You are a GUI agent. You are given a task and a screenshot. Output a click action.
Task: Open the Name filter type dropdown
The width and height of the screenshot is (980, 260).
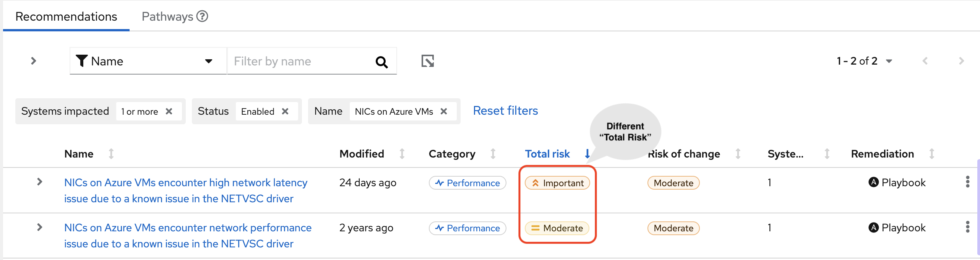[208, 61]
